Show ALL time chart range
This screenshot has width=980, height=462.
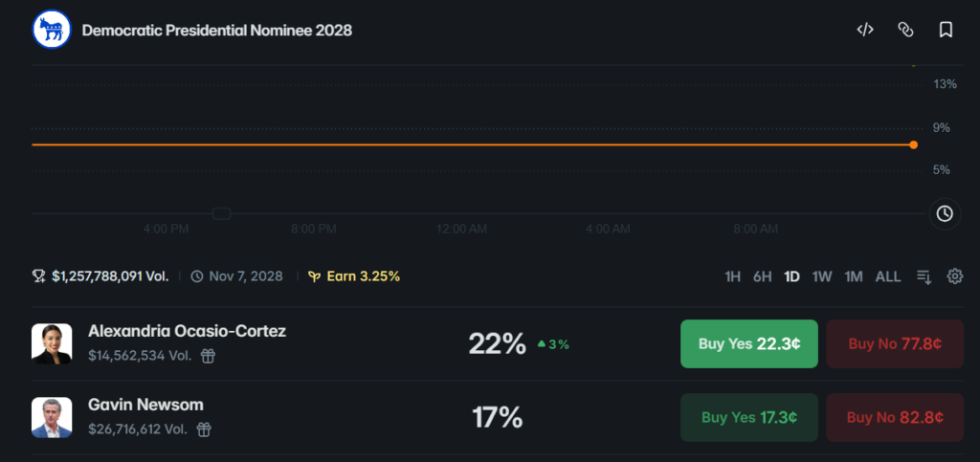coord(888,276)
